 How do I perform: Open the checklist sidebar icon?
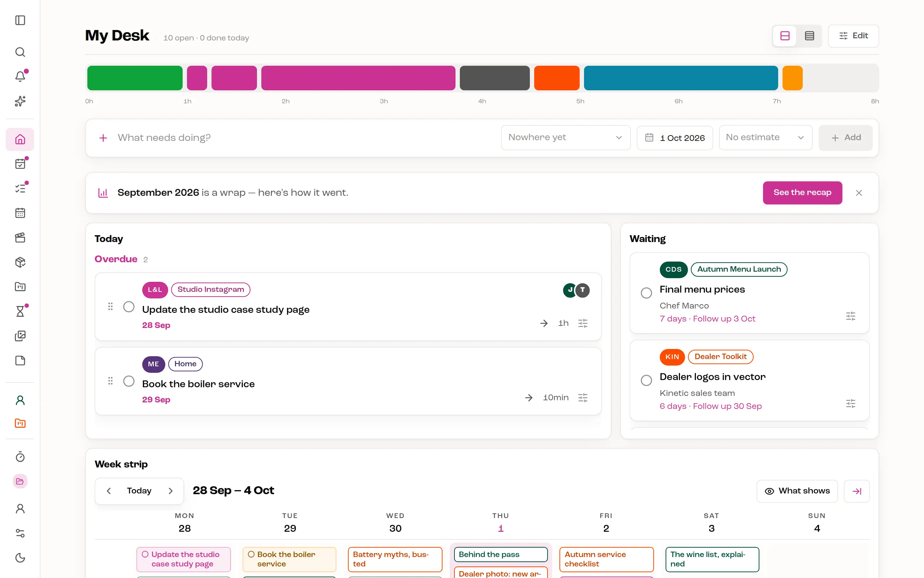click(x=20, y=189)
